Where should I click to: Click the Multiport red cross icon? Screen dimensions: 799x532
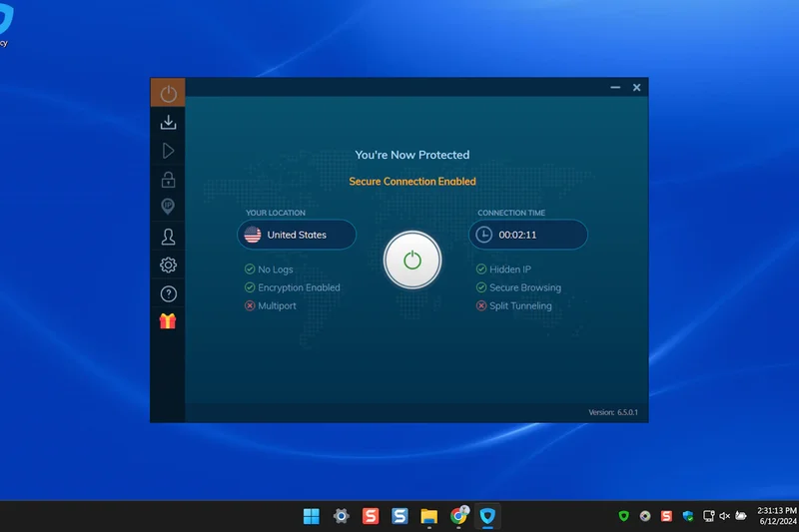tap(250, 305)
